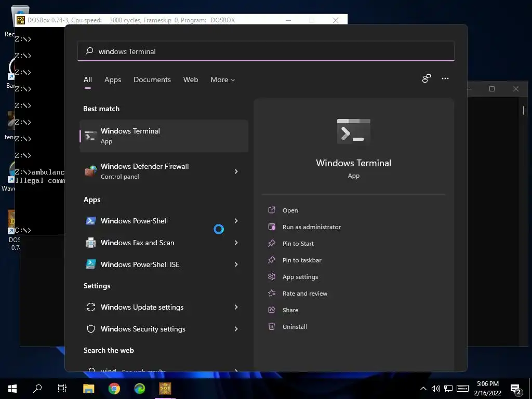Click the Share option

(x=290, y=310)
